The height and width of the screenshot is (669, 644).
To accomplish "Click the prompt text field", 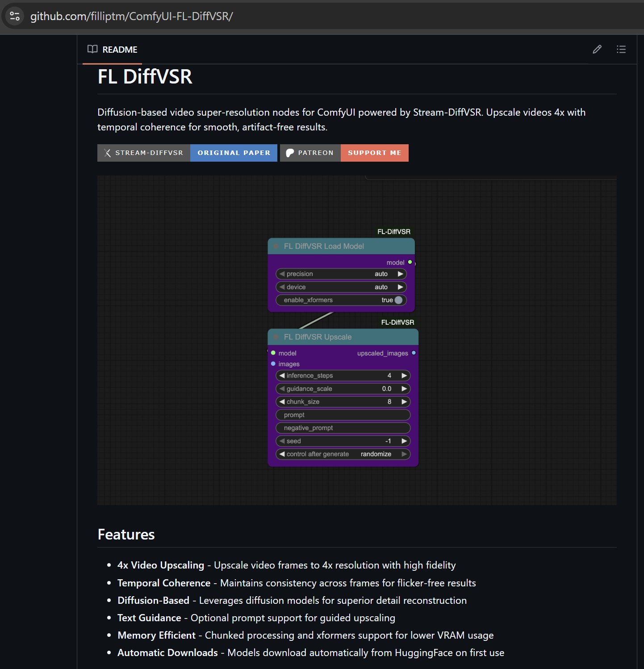I will (343, 415).
